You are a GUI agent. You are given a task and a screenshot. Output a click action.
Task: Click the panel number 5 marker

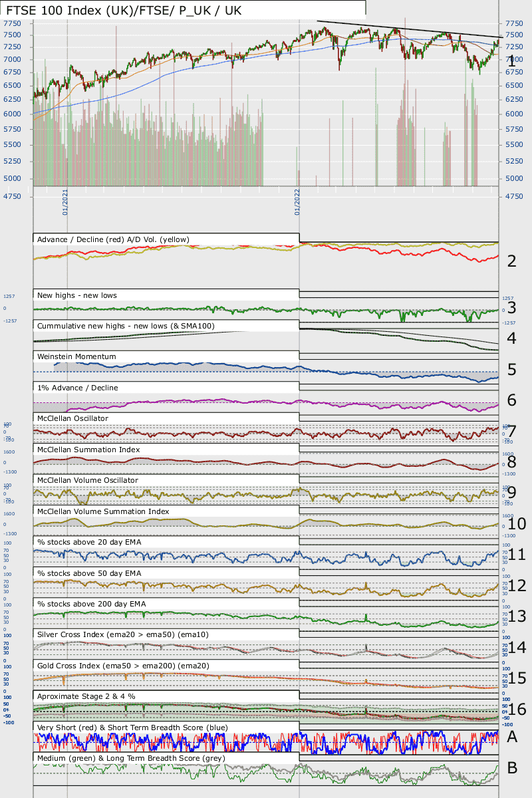pyautogui.click(x=511, y=370)
